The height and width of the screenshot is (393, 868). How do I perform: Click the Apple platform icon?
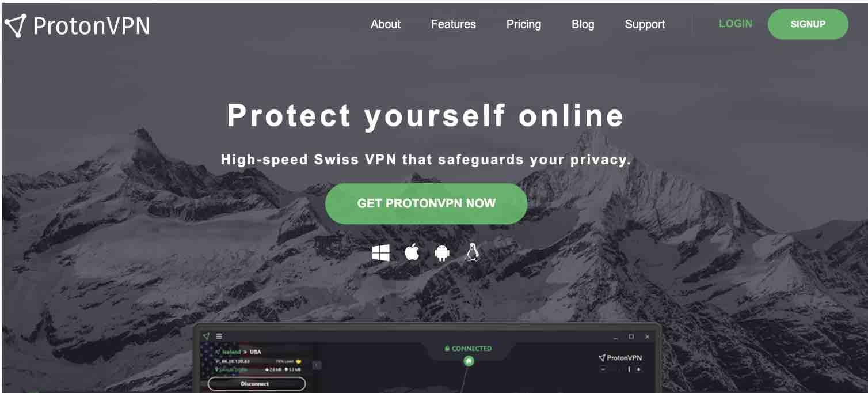pyautogui.click(x=412, y=252)
